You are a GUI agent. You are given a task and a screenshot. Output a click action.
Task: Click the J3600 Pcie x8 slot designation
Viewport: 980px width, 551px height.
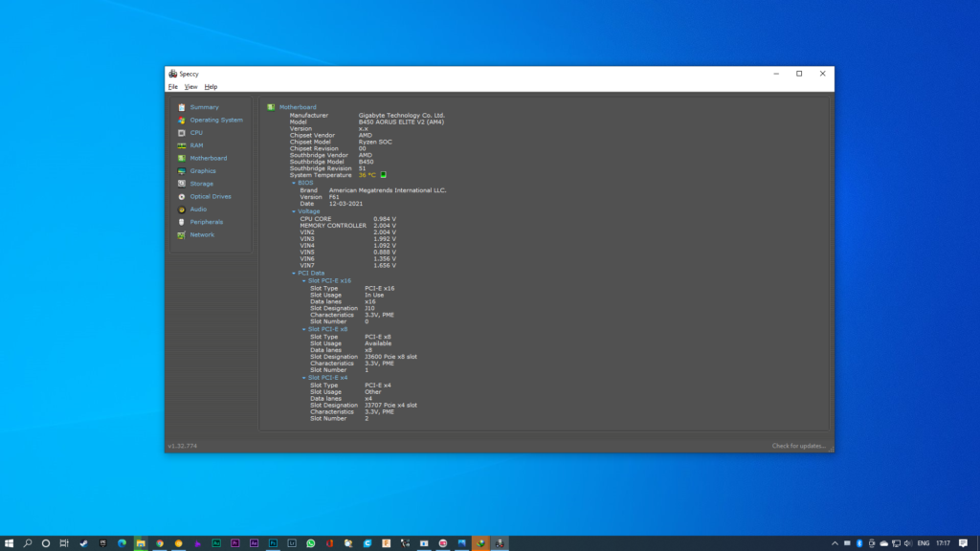[x=390, y=357]
